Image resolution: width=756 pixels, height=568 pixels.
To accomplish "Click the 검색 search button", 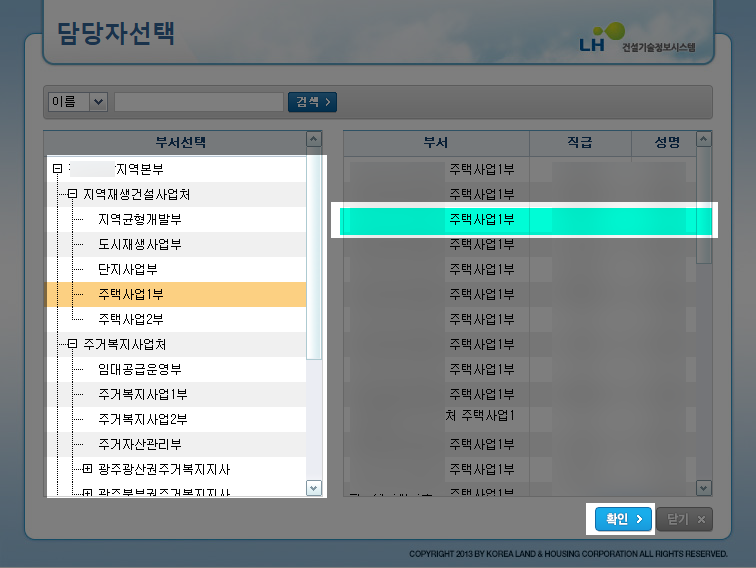I will [x=312, y=102].
